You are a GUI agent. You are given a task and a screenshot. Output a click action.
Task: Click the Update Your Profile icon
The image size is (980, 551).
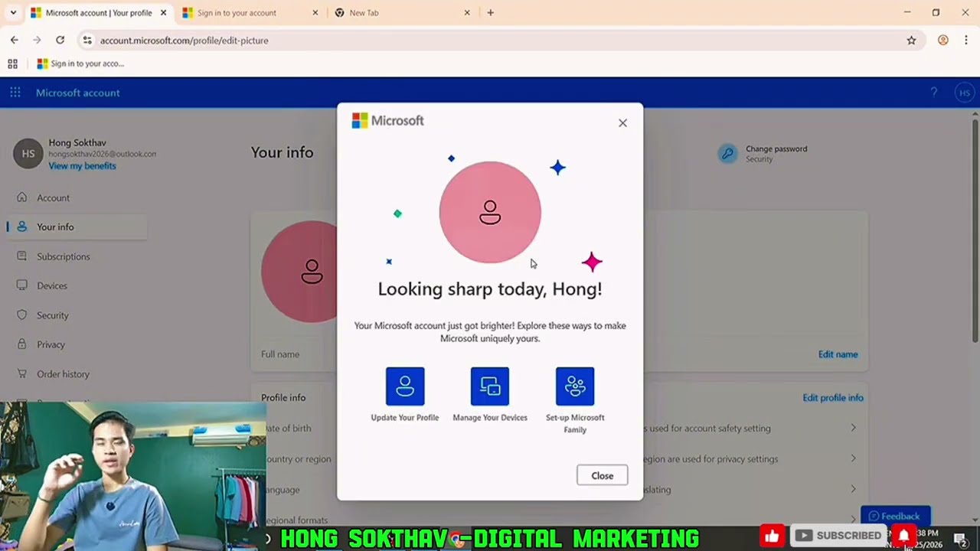click(x=405, y=386)
